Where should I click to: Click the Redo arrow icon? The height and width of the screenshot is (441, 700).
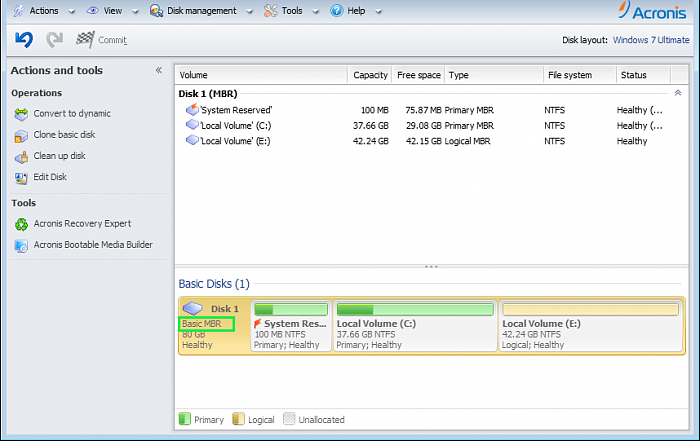click(x=56, y=39)
